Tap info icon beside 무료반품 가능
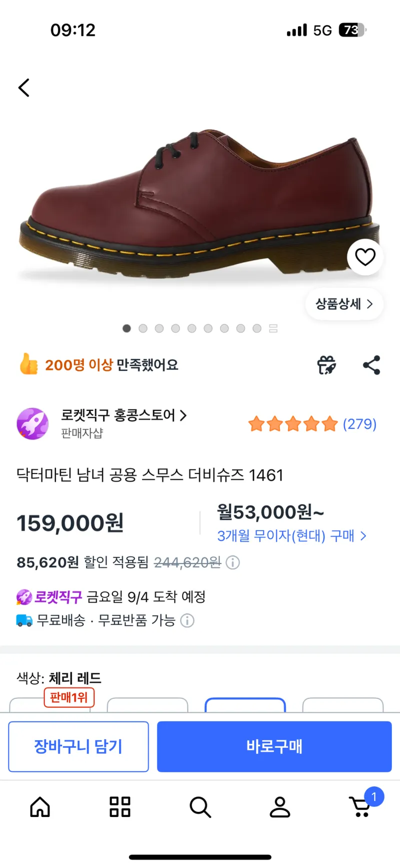Screen dimensions: 400x868 [187, 621]
